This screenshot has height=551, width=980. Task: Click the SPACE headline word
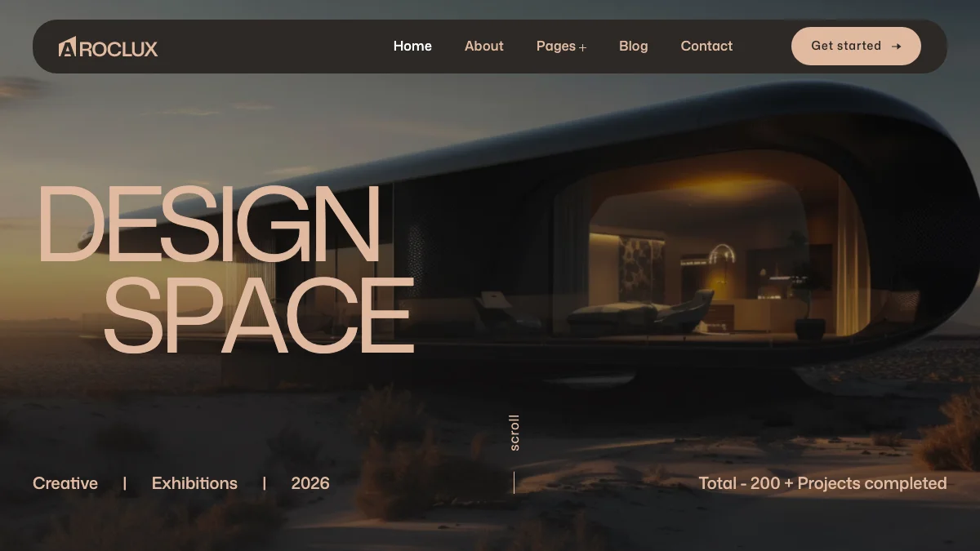coord(259,316)
